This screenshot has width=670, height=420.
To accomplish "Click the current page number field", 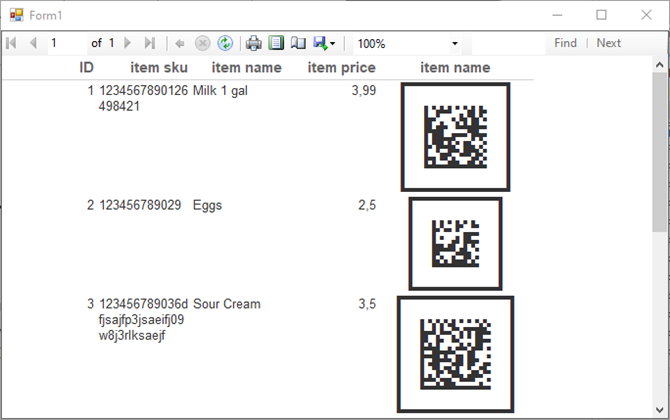I will pyautogui.click(x=67, y=43).
